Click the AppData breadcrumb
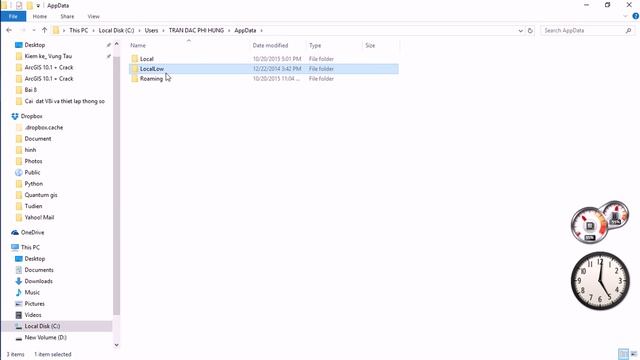Screen dimensions: 640x360 coord(245,31)
